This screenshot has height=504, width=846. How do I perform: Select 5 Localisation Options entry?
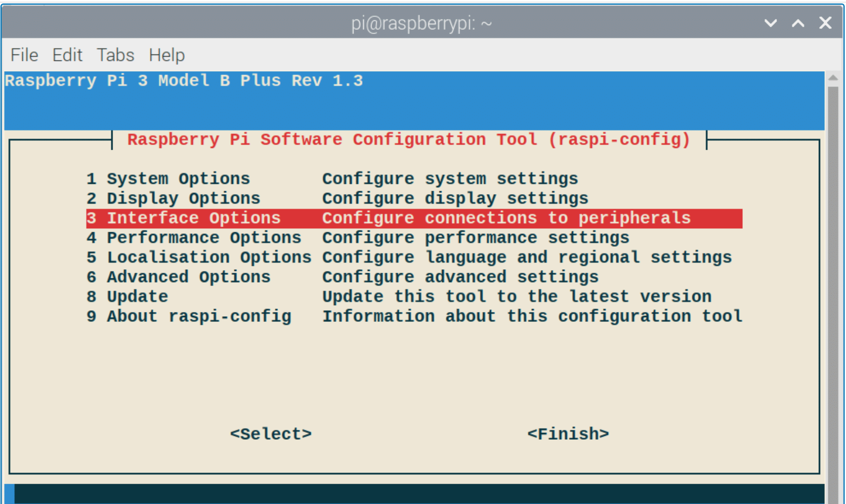coord(414,258)
